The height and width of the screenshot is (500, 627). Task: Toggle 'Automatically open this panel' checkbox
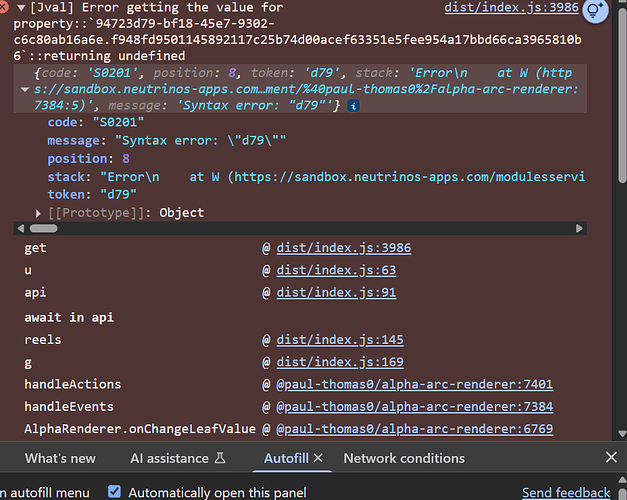point(114,492)
